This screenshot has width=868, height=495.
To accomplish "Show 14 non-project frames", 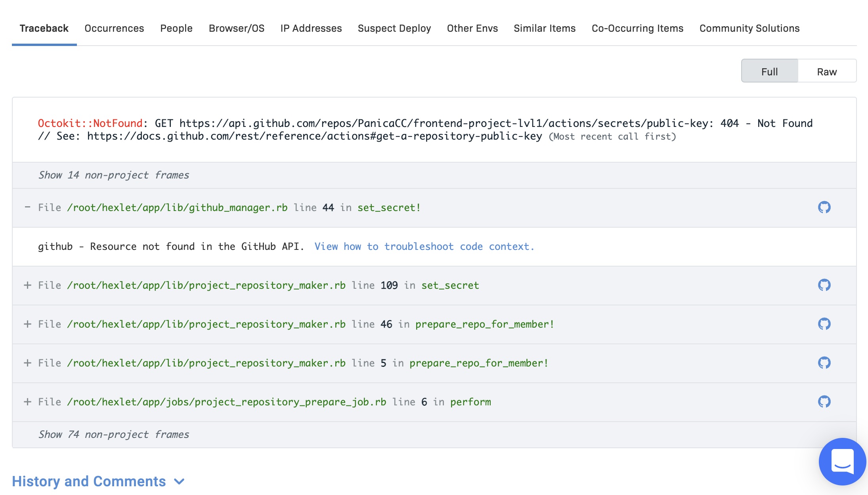I will click(113, 175).
